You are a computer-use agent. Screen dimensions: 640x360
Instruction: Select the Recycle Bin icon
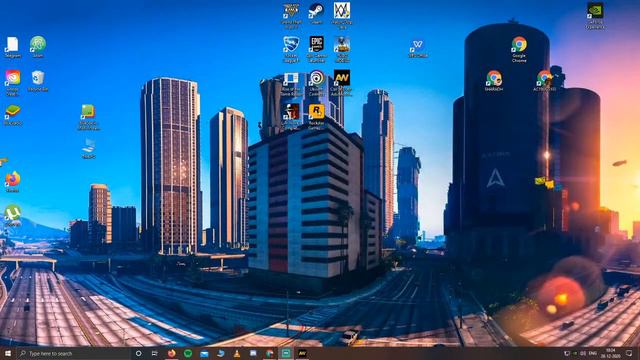click(x=38, y=81)
